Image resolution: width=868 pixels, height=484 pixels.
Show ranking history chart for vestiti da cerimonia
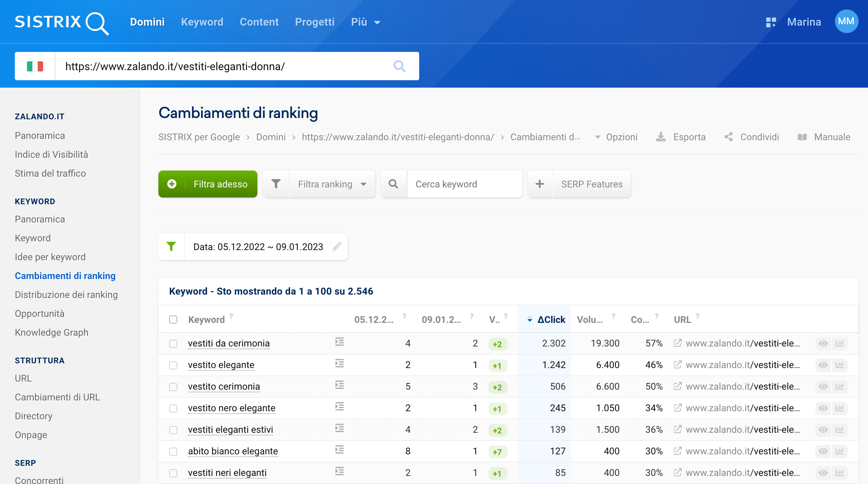[x=840, y=343]
